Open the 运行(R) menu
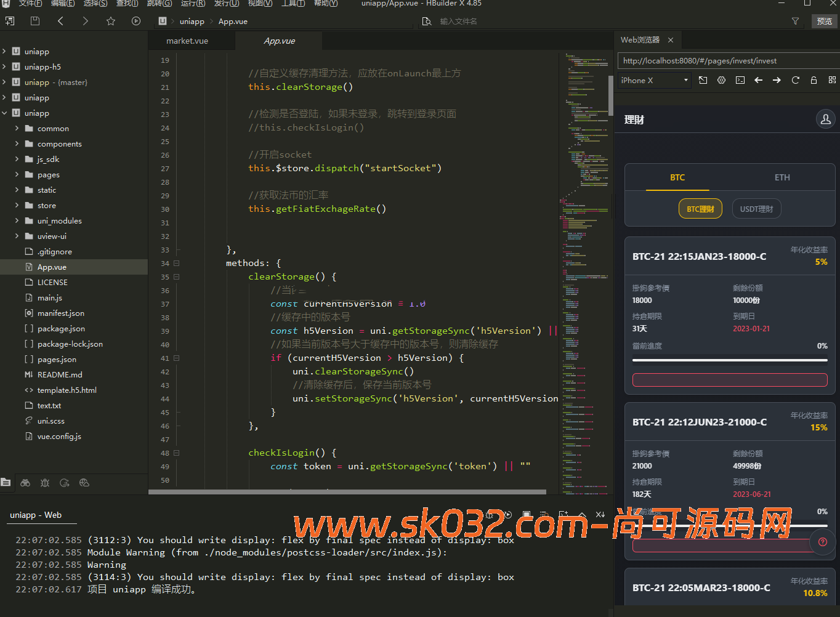 point(193,4)
